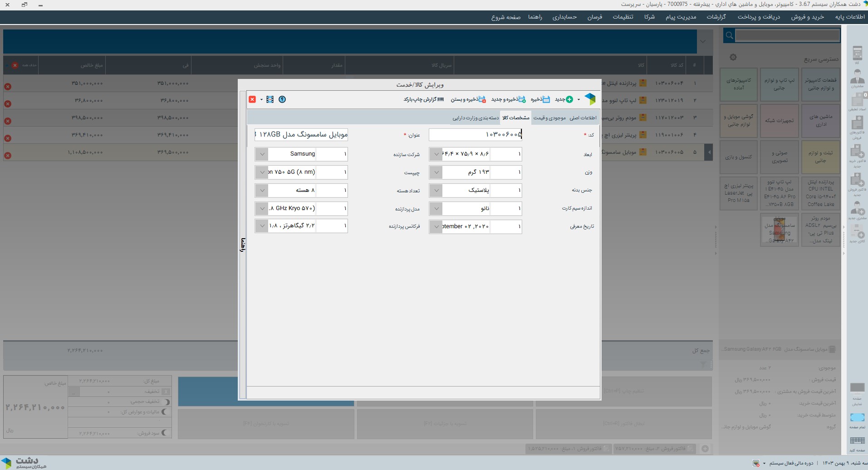Click صفحه کلید keyboard sidebar icon
This screenshot has width=868, height=470.
click(x=857, y=445)
